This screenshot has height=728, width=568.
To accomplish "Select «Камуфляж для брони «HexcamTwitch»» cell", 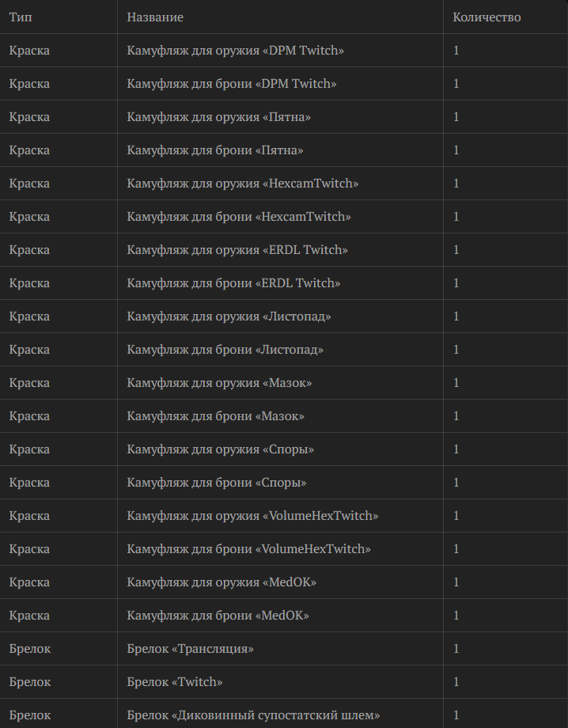I will click(x=280, y=216).
